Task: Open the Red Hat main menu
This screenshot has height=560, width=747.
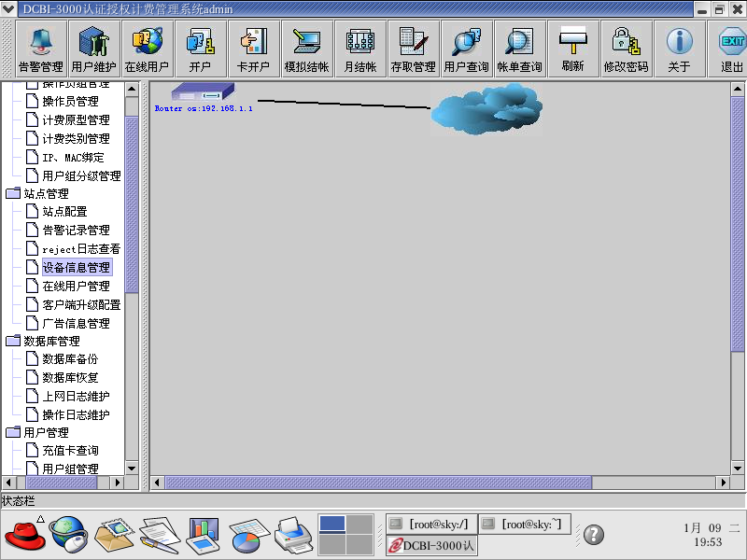Action: [x=25, y=535]
